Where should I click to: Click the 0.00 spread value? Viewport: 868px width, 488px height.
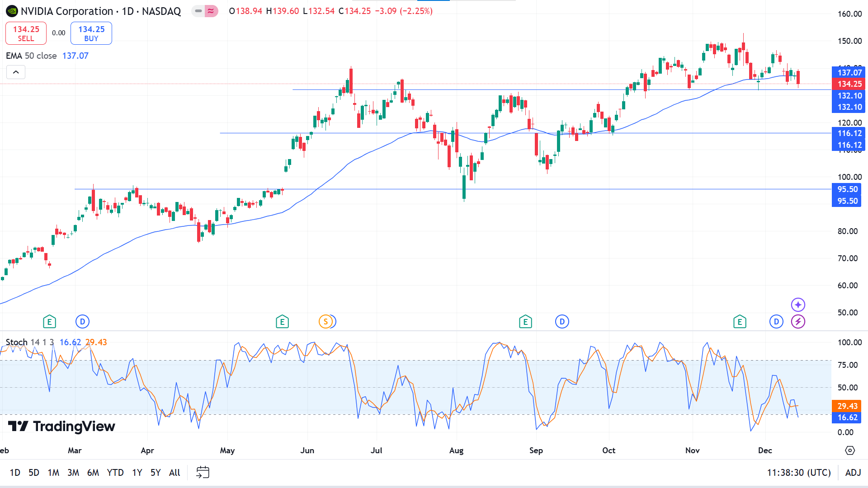58,33
